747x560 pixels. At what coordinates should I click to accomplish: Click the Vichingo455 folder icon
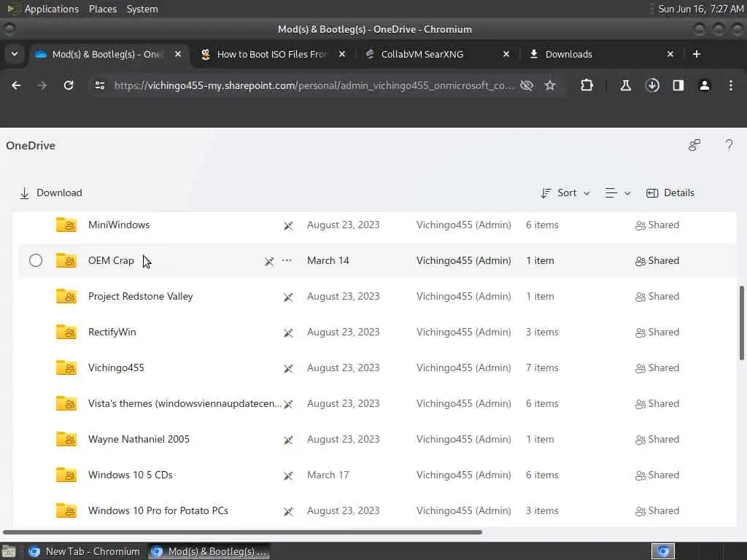66,367
